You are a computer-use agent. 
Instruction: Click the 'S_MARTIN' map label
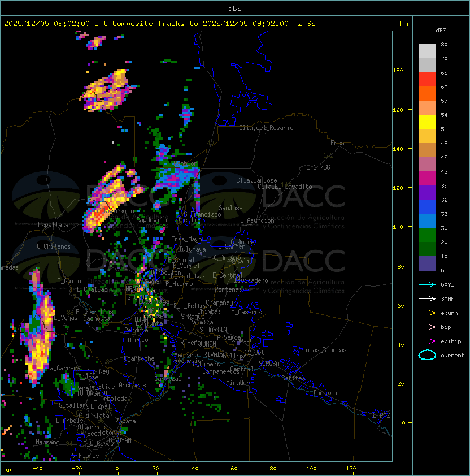tap(213, 330)
